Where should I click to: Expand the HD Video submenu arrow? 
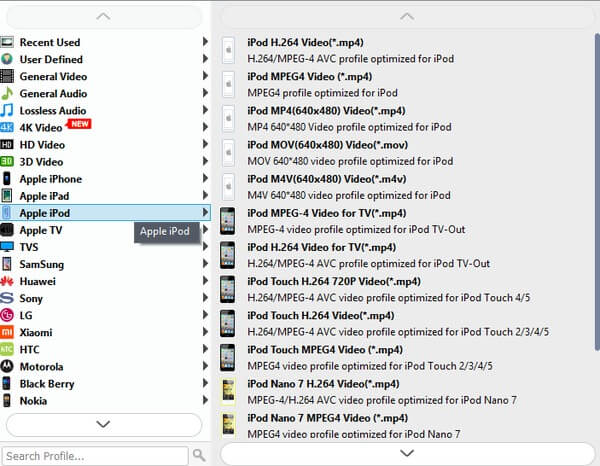(x=205, y=144)
